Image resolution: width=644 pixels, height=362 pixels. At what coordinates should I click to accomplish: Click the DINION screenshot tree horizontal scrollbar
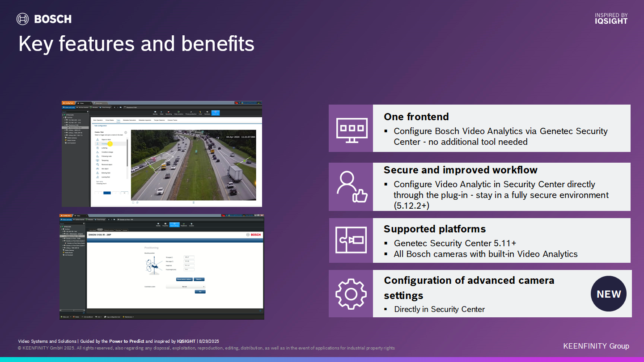pos(72,311)
